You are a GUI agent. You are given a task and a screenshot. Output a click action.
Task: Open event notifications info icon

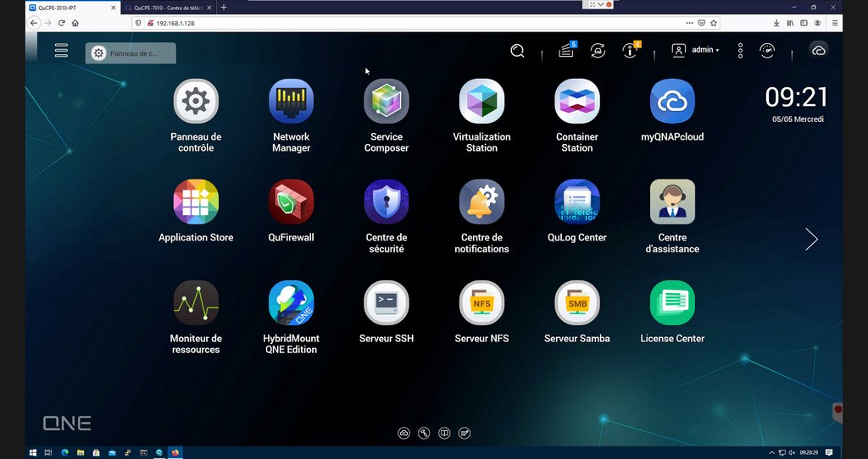pos(630,51)
